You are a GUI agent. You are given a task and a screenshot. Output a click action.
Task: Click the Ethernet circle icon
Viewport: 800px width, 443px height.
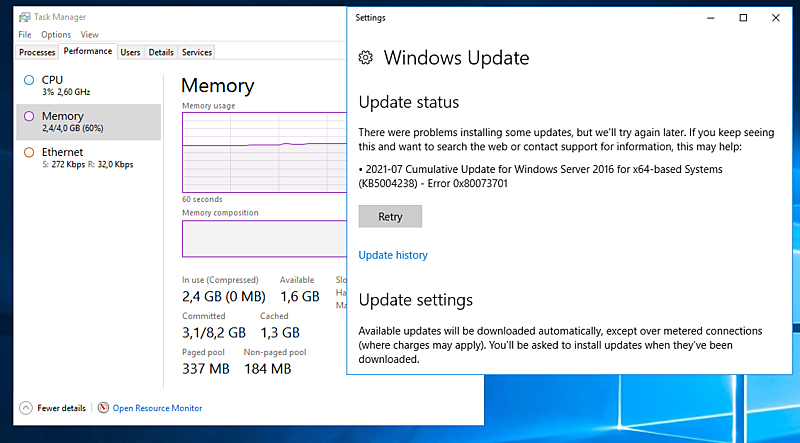coord(29,152)
